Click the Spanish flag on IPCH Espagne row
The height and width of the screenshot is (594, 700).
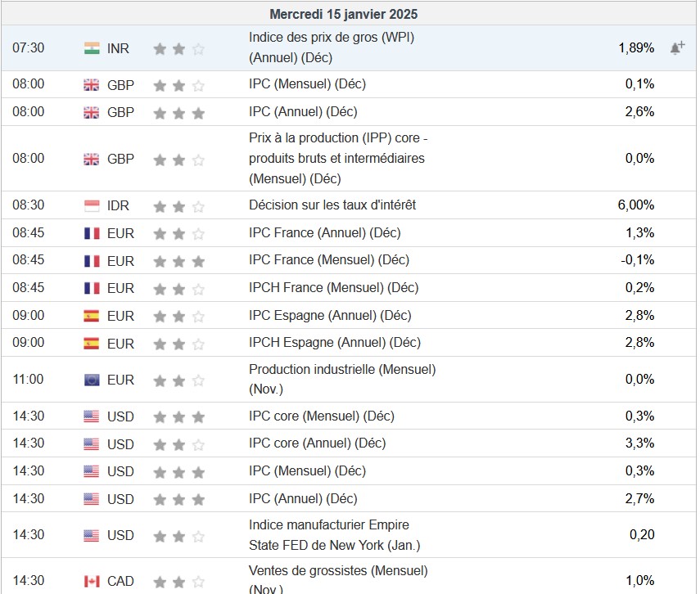92,343
